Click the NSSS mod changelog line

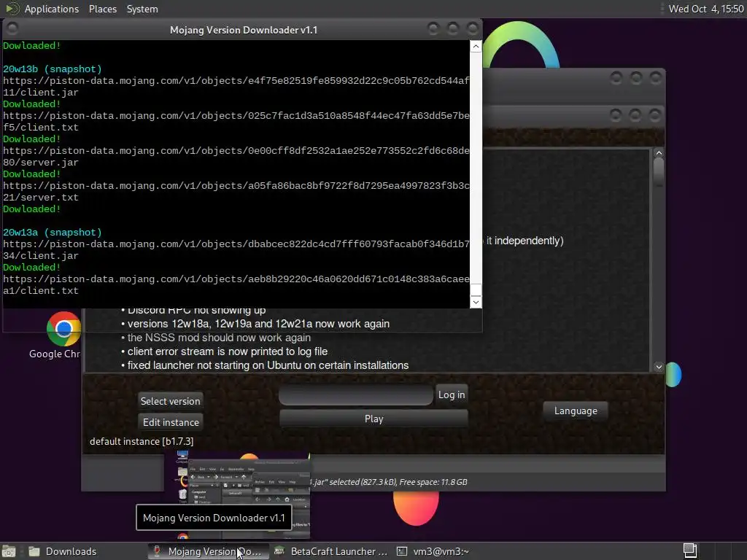tap(216, 338)
